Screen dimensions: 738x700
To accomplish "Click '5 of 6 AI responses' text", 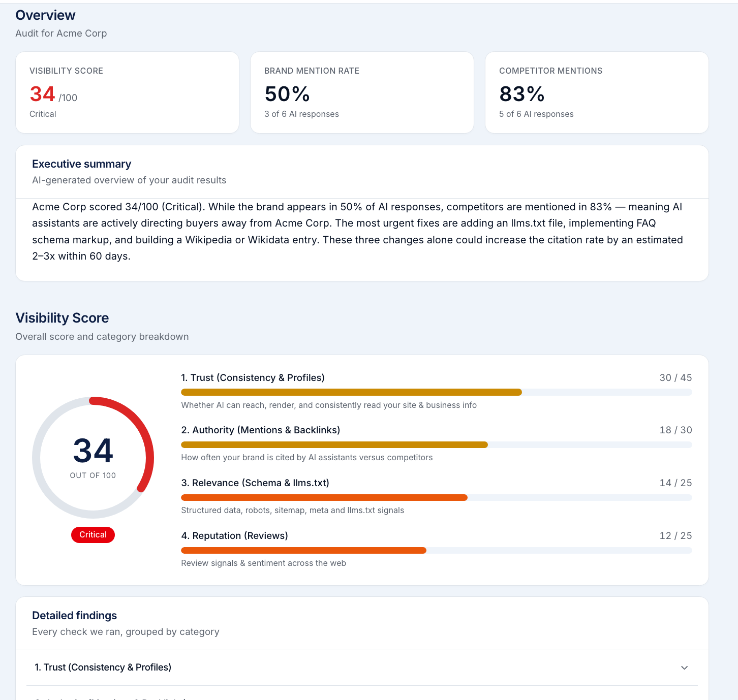I will point(536,114).
